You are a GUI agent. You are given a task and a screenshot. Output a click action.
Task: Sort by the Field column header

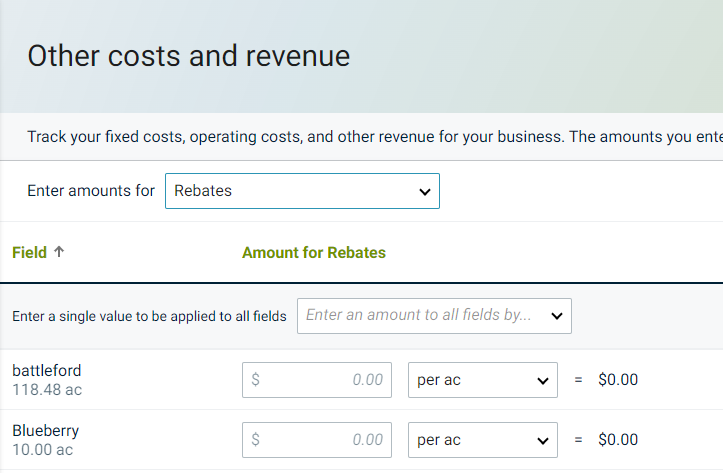click(x=30, y=252)
